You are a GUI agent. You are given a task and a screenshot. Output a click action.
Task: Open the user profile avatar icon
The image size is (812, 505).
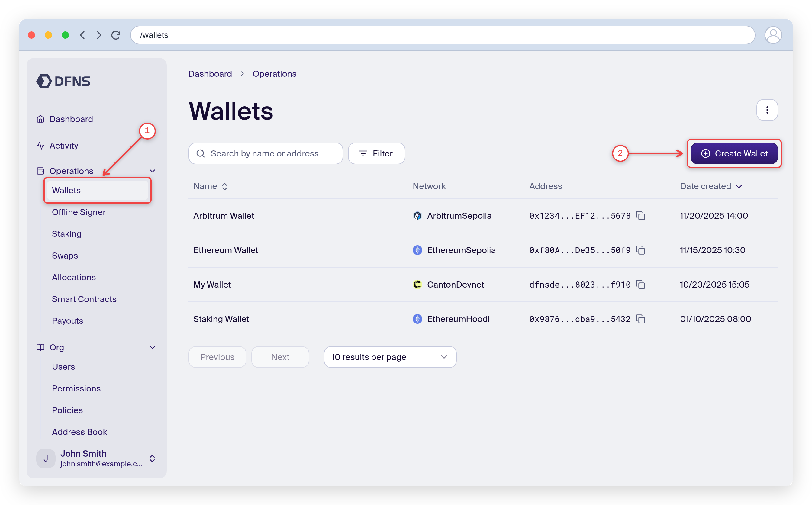coord(773,35)
